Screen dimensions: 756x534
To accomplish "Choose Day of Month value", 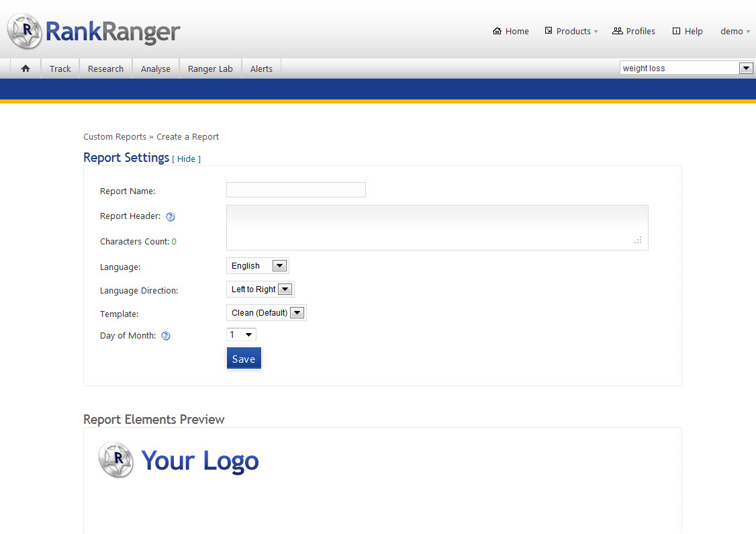I will pos(242,335).
